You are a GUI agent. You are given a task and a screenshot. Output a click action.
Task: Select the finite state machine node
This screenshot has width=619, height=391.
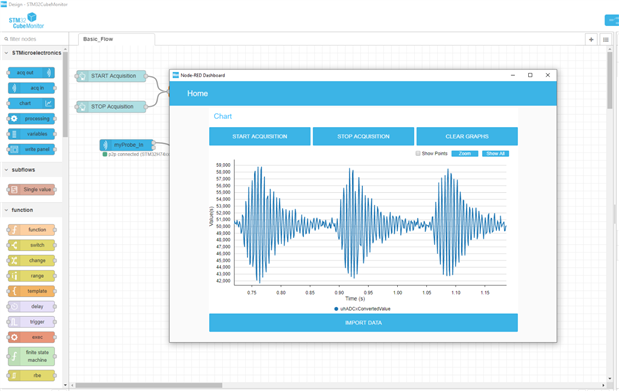[31, 356]
